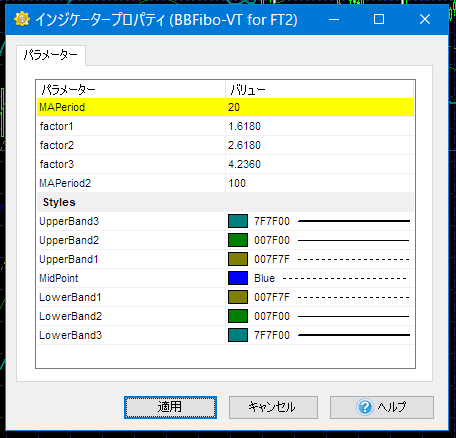This screenshot has width=456, height=438.
Task: Close the indicator properties dialog
Action: pyautogui.click(x=425, y=19)
